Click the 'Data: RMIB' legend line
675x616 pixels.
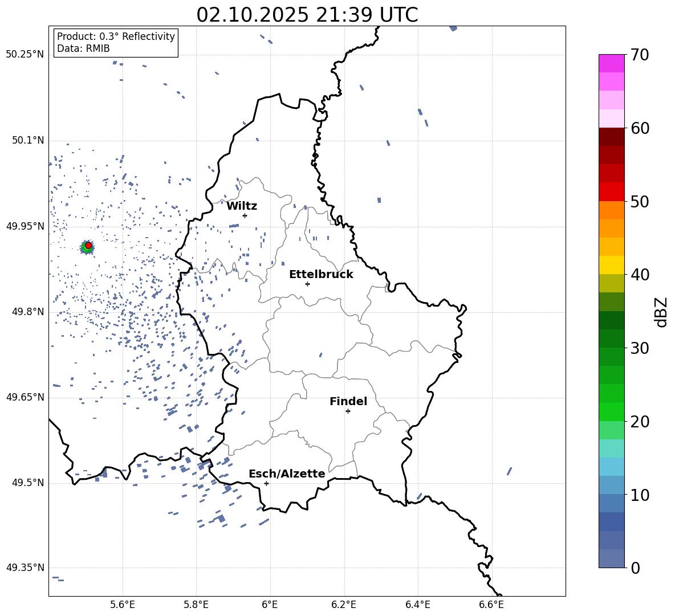(x=83, y=48)
